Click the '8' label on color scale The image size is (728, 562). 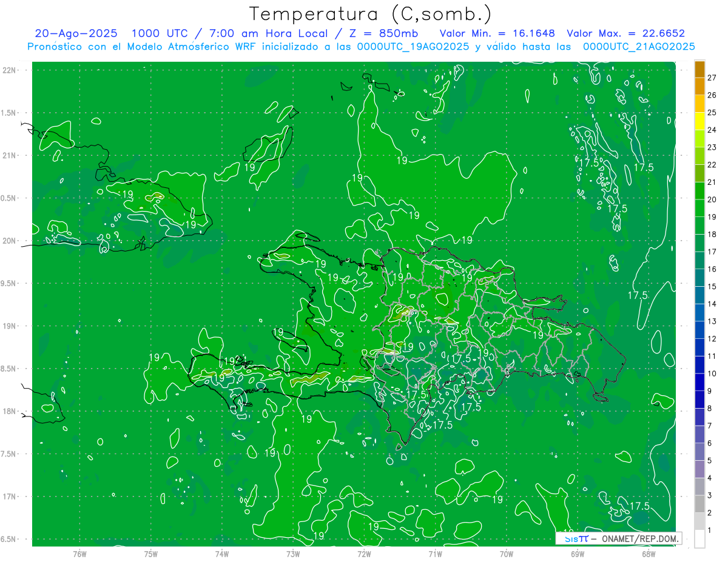point(710,409)
